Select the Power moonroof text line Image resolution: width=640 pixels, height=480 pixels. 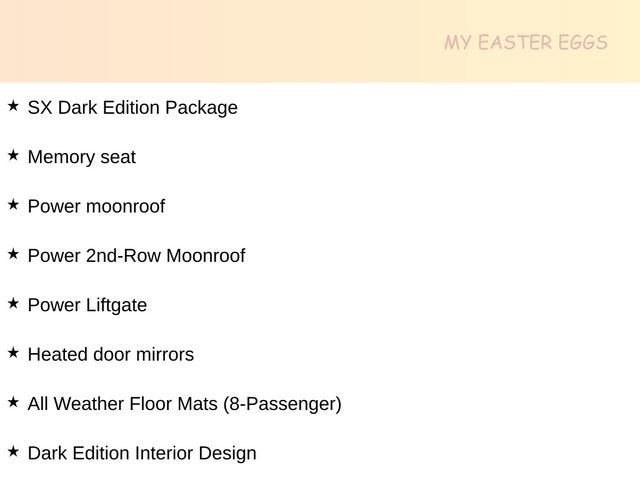96,207
